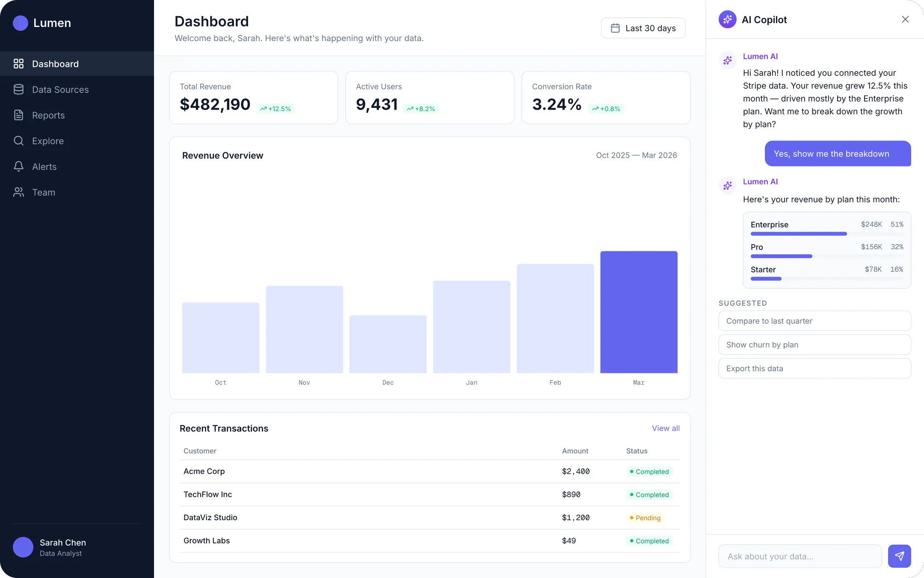924x578 pixels.
Task: Click the first Lumen AI message avatar
Action: click(727, 60)
